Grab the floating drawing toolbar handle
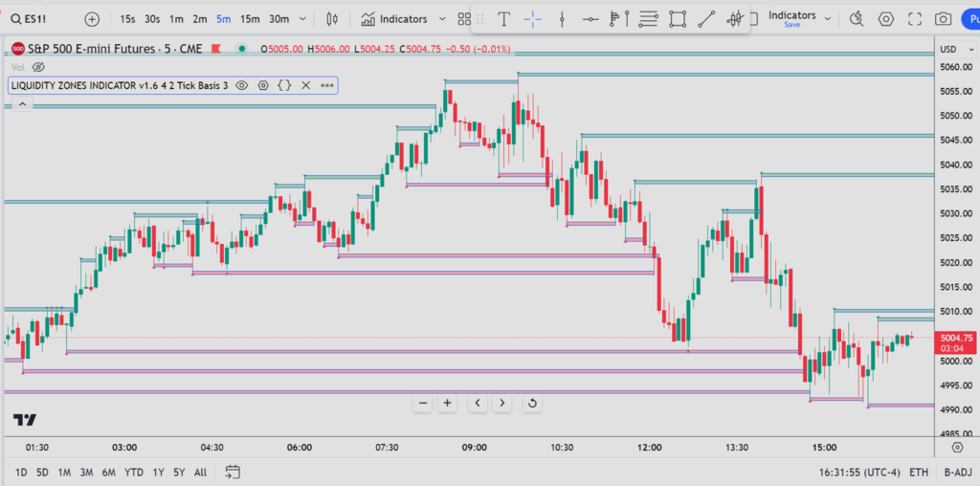The height and width of the screenshot is (486, 980). click(480, 19)
